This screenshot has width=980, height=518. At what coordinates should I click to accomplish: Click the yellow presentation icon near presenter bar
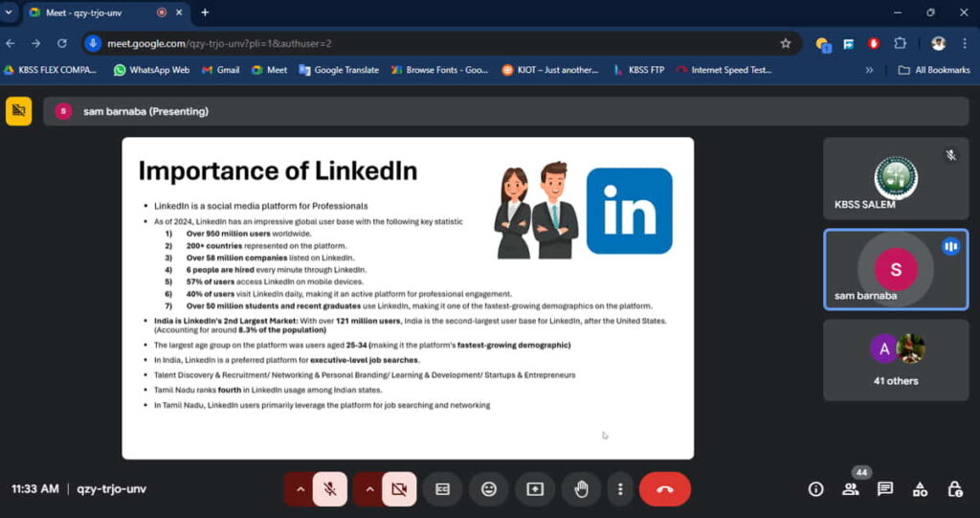click(19, 111)
